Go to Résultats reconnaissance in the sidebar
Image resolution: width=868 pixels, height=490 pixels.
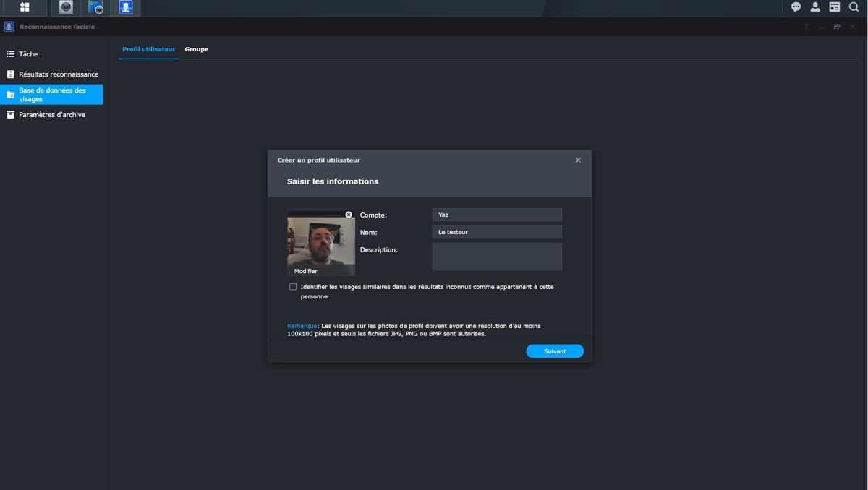[x=58, y=74]
